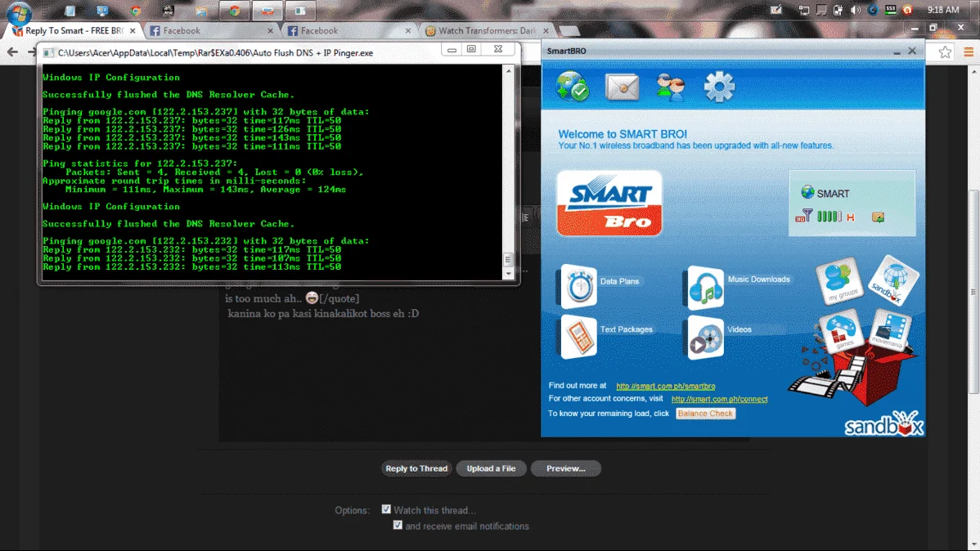Click the Upload a File button
The image size is (980, 551).
[x=491, y=468]
